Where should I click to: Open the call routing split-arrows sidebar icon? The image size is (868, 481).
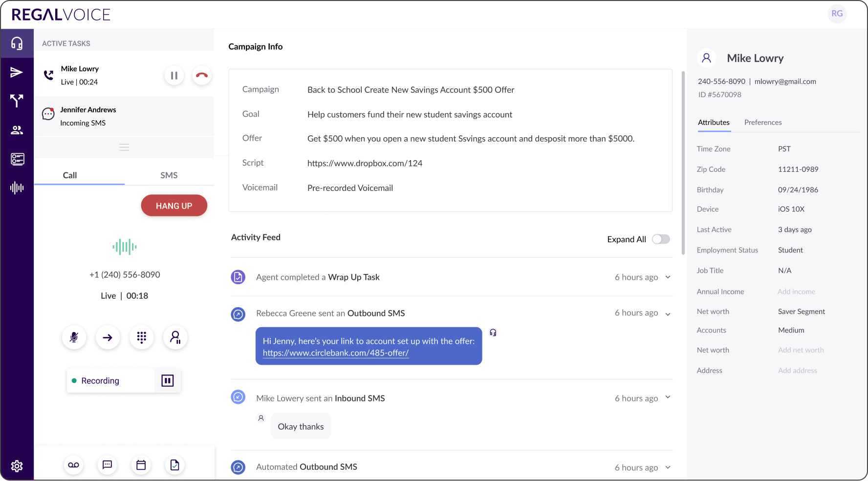(x=17, y=101)
